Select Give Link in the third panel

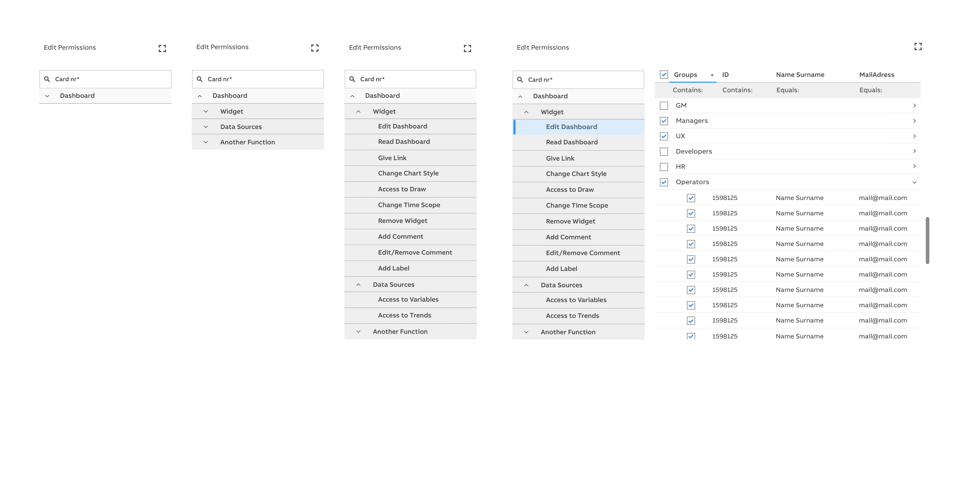(392, 158)
